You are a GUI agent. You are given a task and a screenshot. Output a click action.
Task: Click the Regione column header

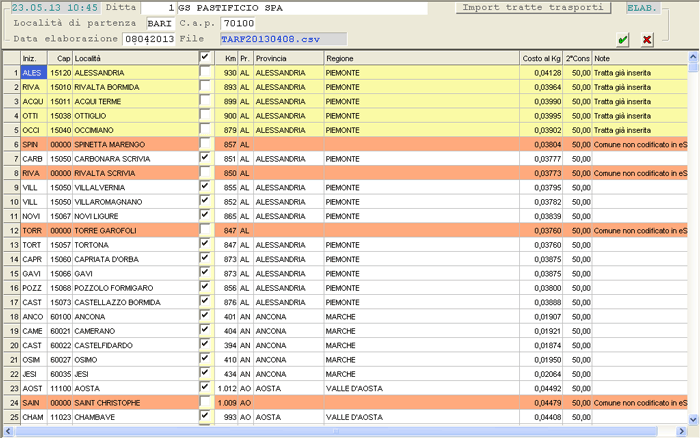tap(421, 58)
